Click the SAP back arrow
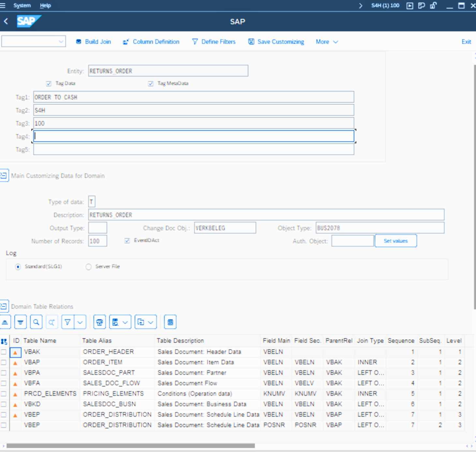The width and height of the screenshot is (476, 452). [6, 22]
